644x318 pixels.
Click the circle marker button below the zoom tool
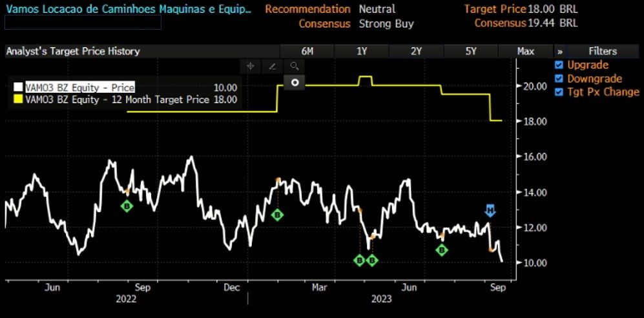tap(294, 83)
